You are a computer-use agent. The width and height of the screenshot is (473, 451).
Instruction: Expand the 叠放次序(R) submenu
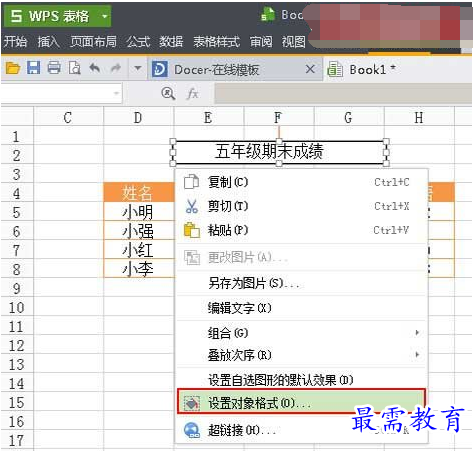pos(301,355)
